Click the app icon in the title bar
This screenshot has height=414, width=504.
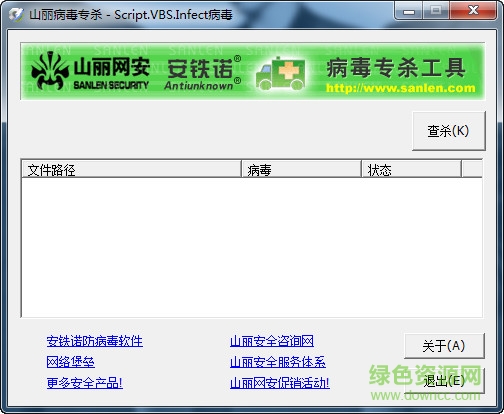pyautogui.click(x=16, y=14)
